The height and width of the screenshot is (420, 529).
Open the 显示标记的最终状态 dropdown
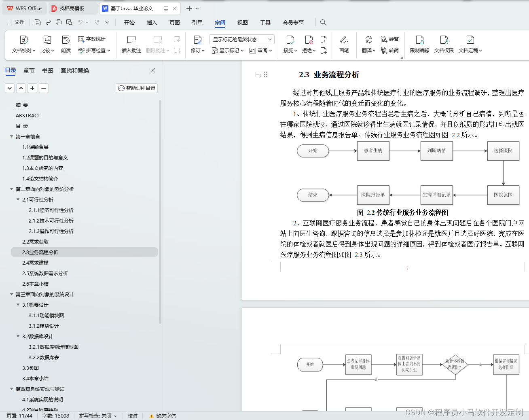[x=242, y=39]
